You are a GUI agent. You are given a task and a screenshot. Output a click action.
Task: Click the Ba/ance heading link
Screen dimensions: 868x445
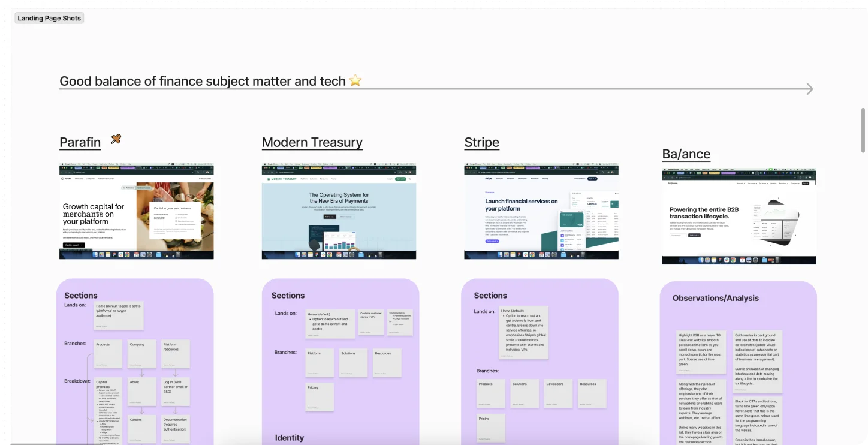686,154
